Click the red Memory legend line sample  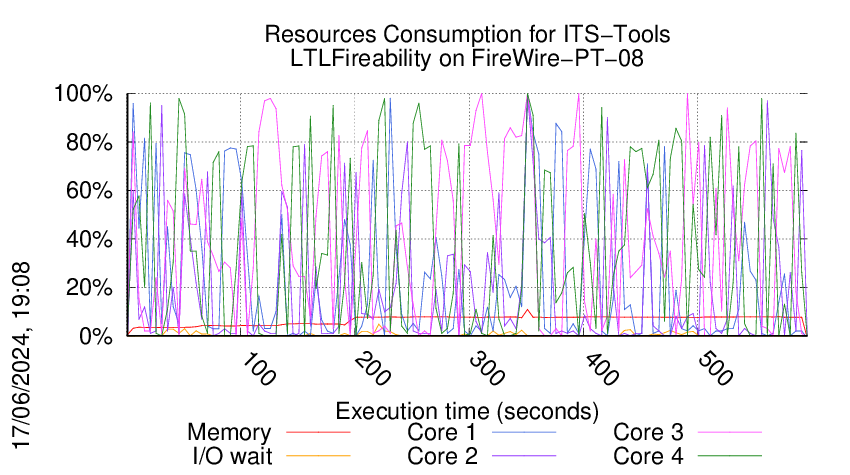tap(318, 432)
